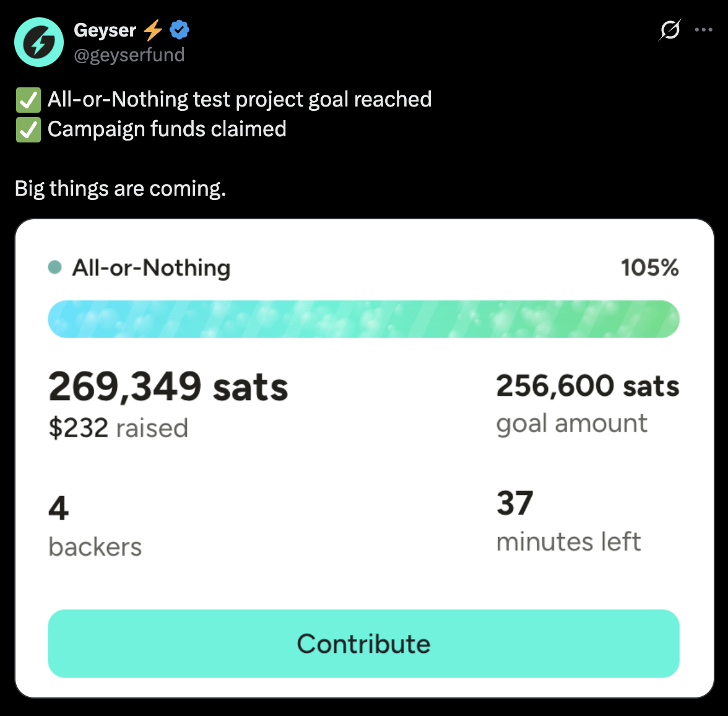Click the 269,349 sats raised amount
The width and height of the screenshot is (728, 716).
pos(168,386)
